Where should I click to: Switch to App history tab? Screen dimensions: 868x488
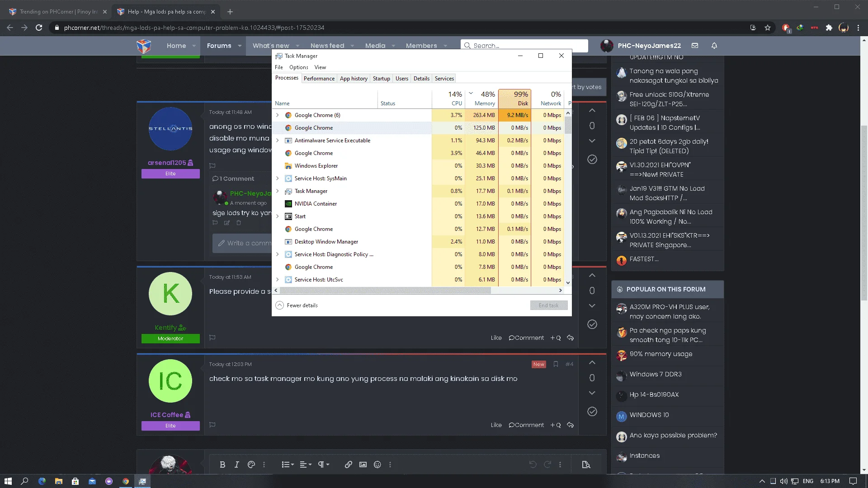(354, 79)
